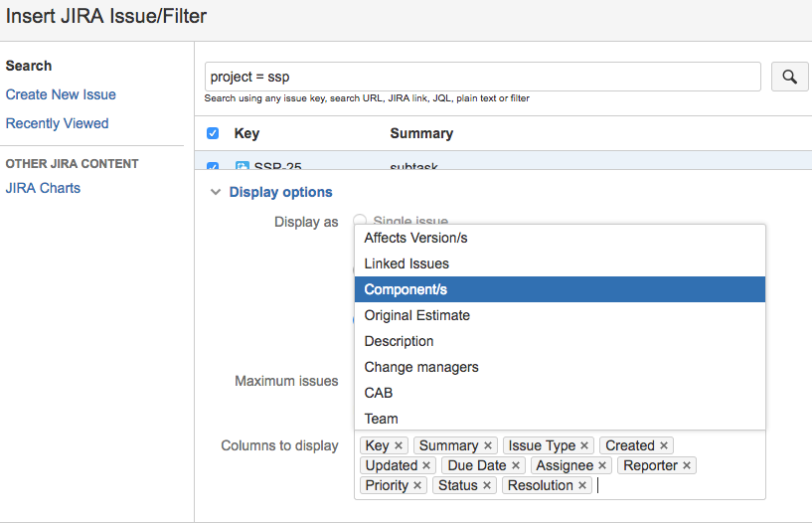Image resolution: width=812 pixels, height=523 pixels.
Task: Remove the Key column tag
Action: coord(399,446)
